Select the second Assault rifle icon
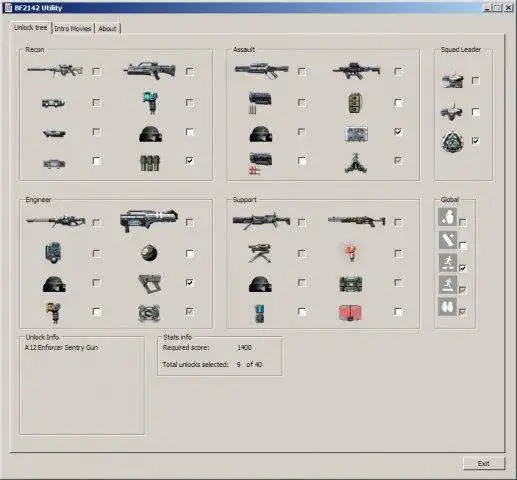Image resolution: width=517 pixels, height=480 pixels. pos(356,70)
